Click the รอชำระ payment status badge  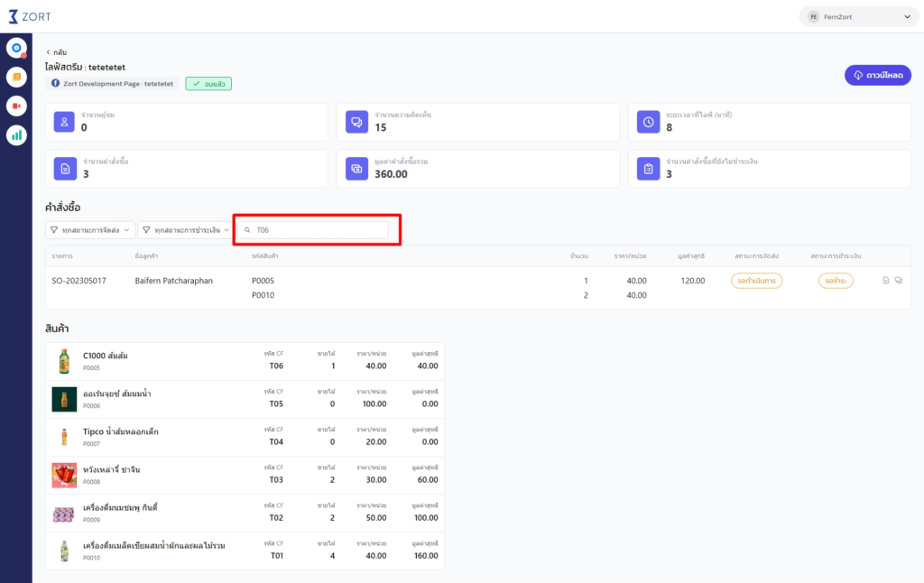point(836,281)
